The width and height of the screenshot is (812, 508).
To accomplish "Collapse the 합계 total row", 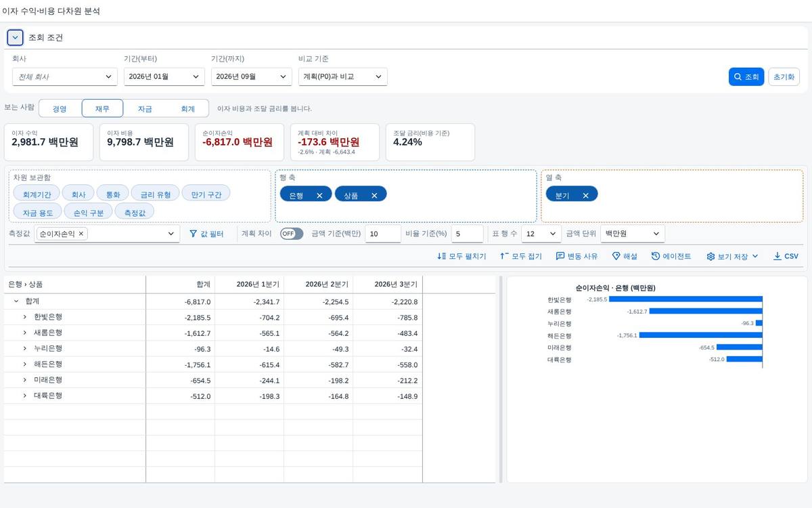I will click(x=16, y=301).
